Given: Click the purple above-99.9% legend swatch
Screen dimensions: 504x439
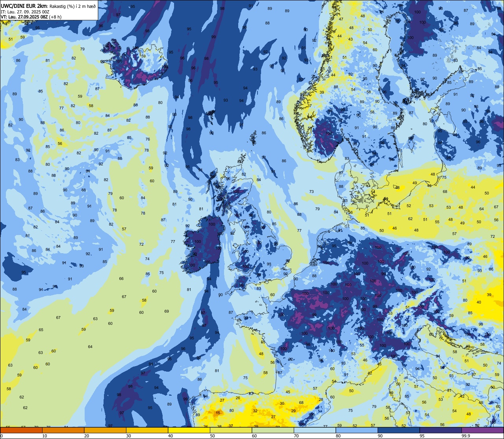Looking at the screenshot, I should 482,430.
